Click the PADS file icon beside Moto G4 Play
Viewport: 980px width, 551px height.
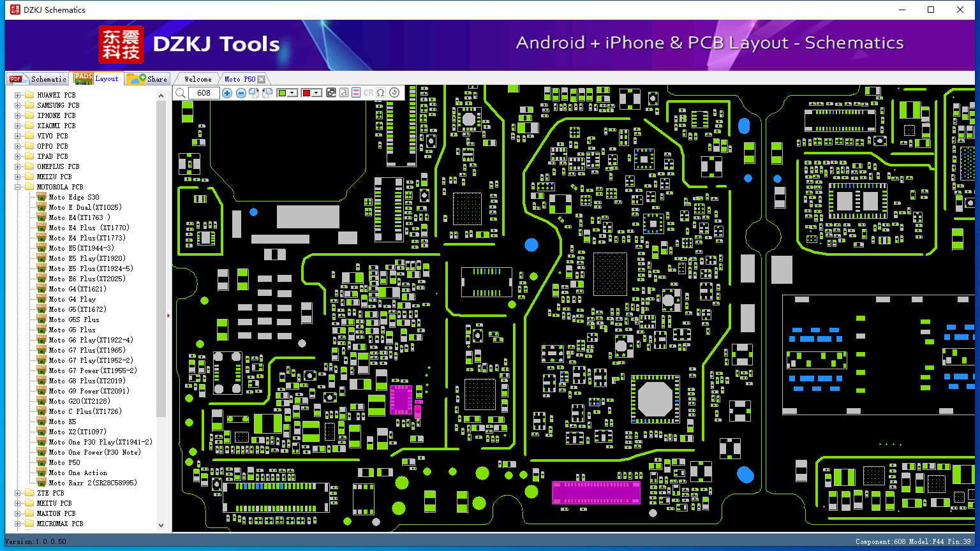[41, 299]
